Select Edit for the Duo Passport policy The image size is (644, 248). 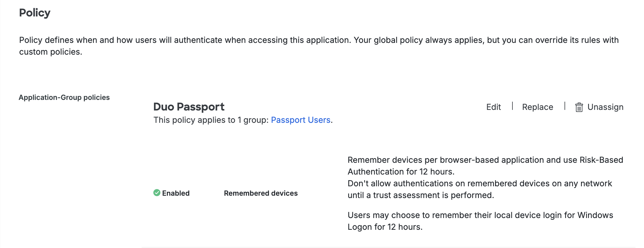(x=493, y=107)
